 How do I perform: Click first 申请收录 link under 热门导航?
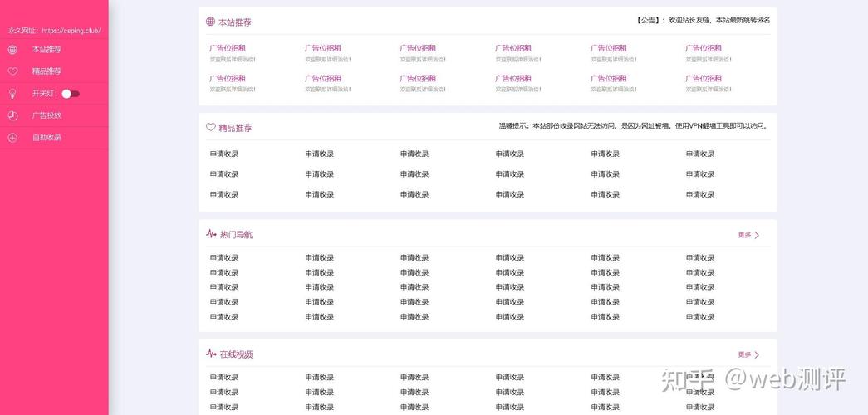point(224,257)
